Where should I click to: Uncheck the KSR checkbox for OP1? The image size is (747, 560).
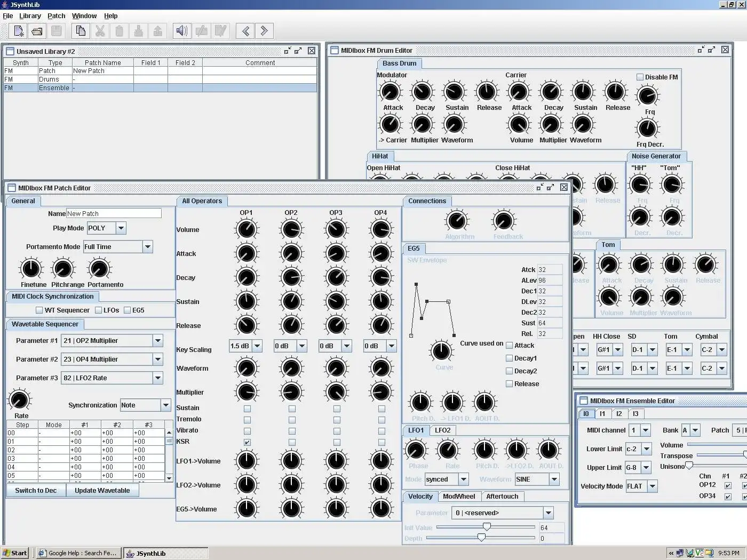tap(247, 442)
